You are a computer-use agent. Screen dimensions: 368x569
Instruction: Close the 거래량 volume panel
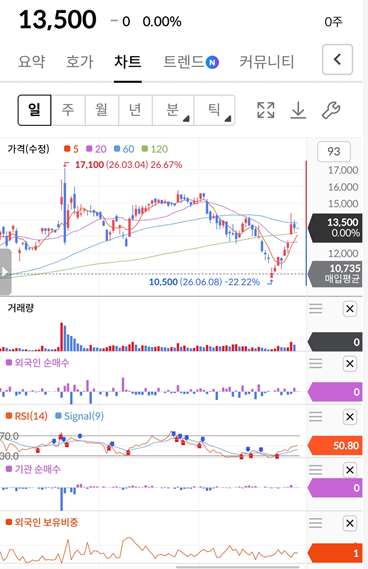[x=350, y=309]
